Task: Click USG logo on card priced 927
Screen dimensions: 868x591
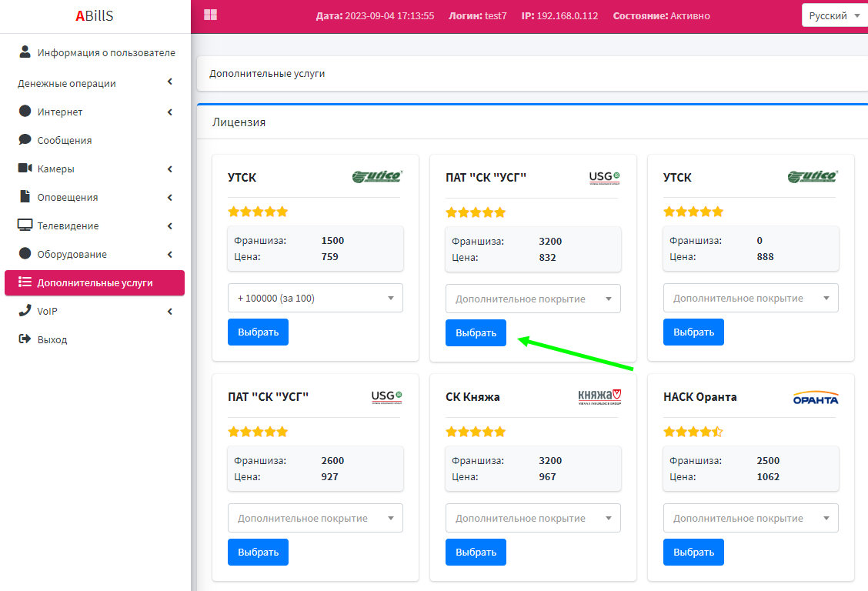Action: coord(386,397)
